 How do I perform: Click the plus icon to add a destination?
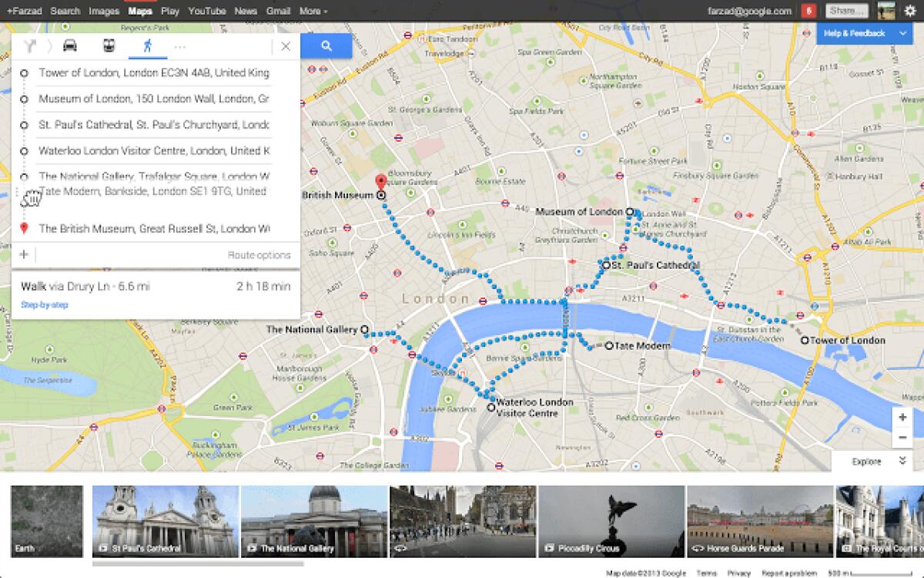tap(23, 254)
